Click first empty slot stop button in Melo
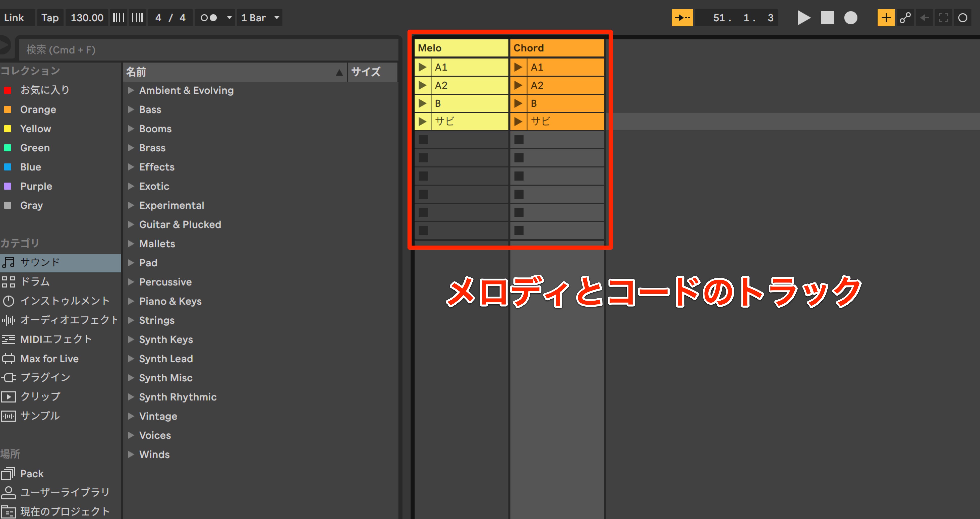This screenshot has width=980, height=519. 423,140
